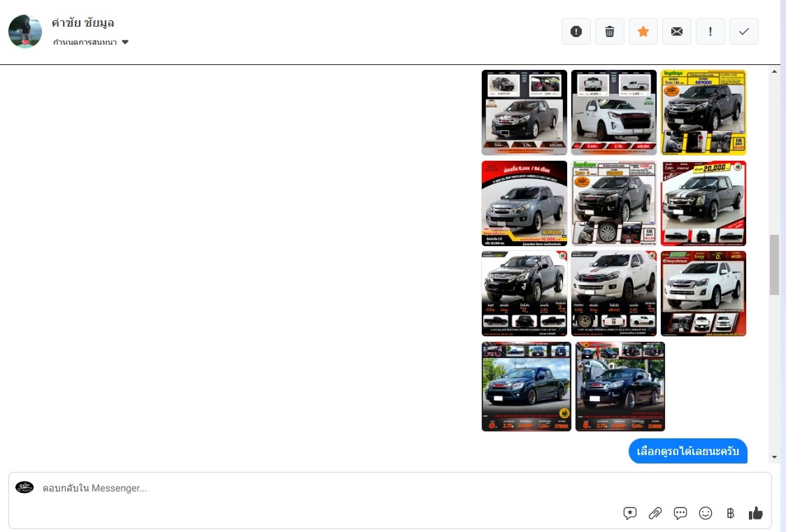Open instant replies speech bubble icon

(680, 513)
